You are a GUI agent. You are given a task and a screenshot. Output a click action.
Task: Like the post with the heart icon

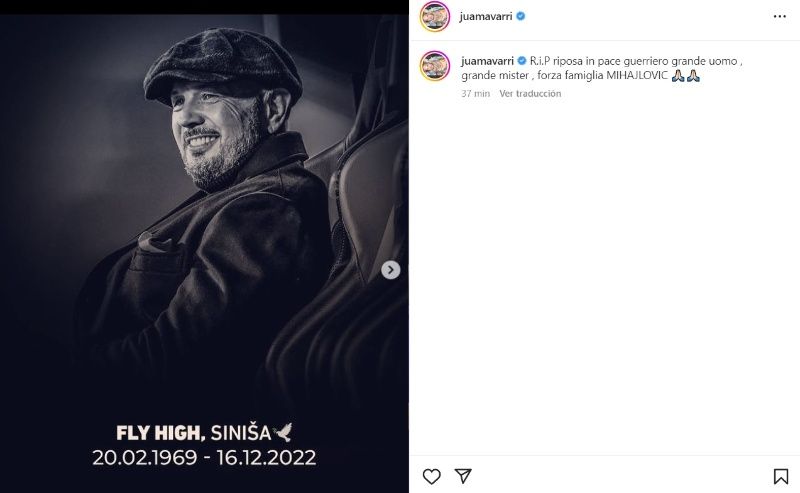tap(431, 476)
